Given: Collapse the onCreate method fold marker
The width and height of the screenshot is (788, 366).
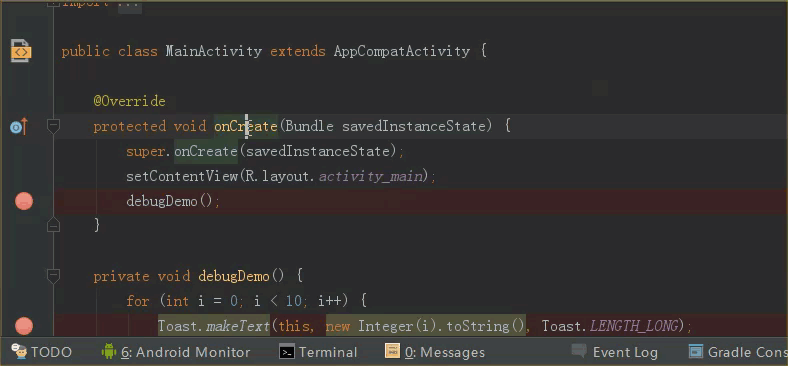Looking at the screenshot, I should (x=53, y=126).
